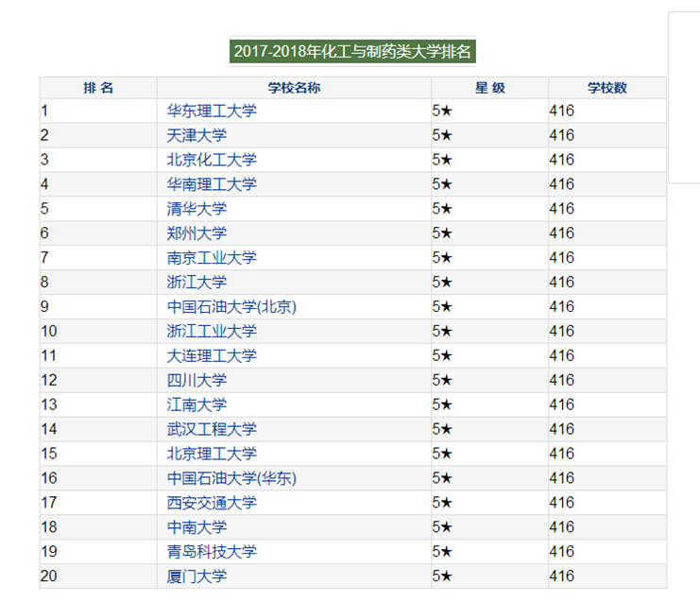Click 武汉工程大学 in rank 14
The image size is (700, 602).
211,430
